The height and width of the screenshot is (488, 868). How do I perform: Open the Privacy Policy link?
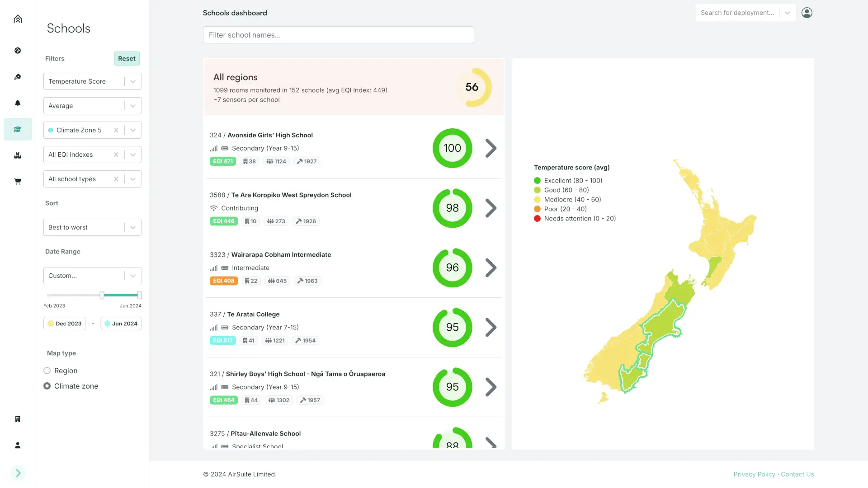(754, 474)
